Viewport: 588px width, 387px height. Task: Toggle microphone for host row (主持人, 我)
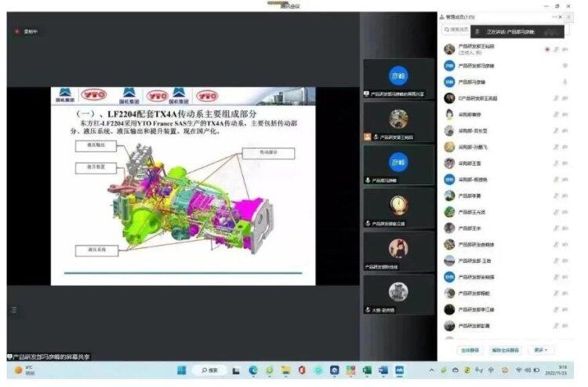tap(557, 49)
